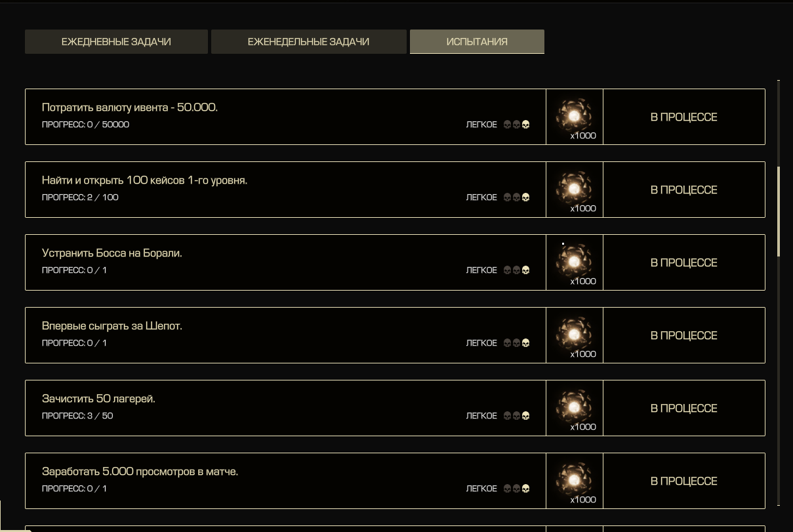Viewport: 793px width, 532px height.
Task: Open the Ежедневные задачи tab
Action: point(116,41)
